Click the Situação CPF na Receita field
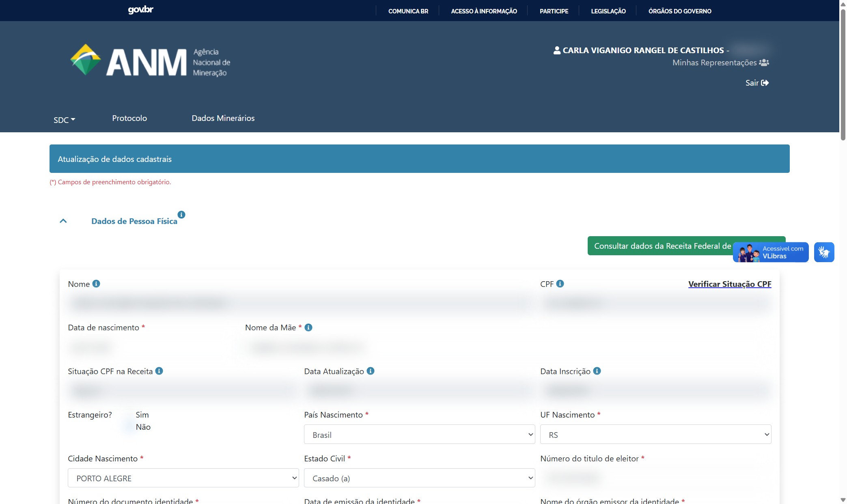Viewport: 847px width, 504px height. click(183, 390)
